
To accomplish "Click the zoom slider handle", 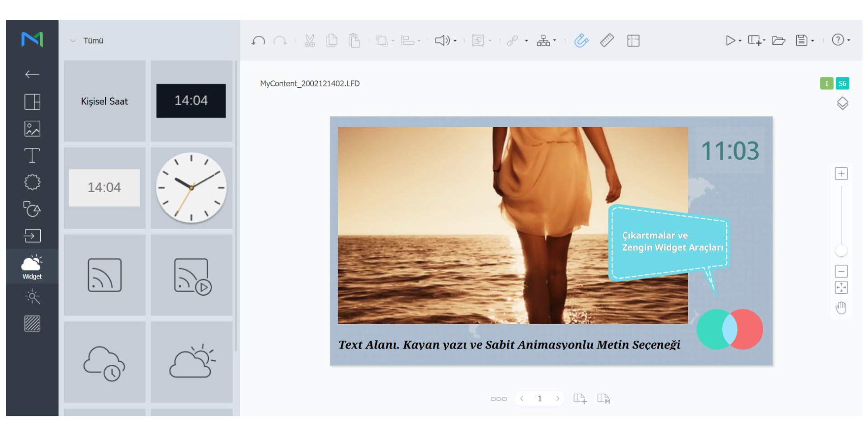I will (x=841, y=250).
